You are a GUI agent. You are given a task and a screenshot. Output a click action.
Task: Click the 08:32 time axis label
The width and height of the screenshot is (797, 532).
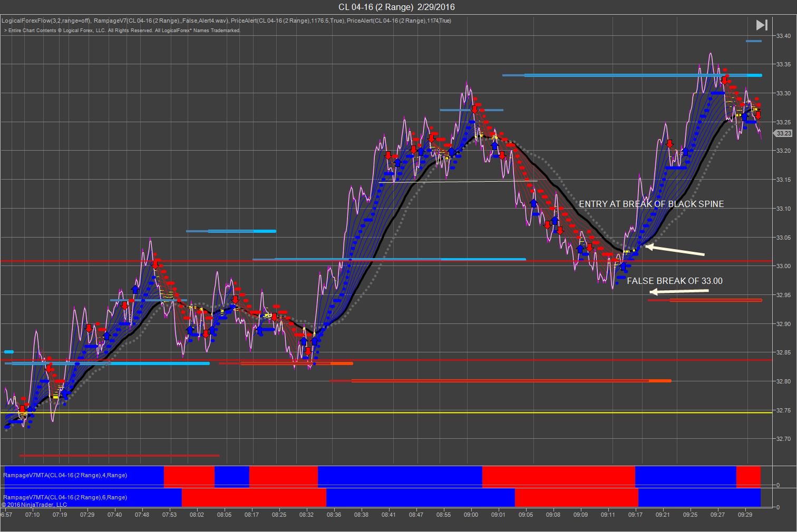coord(307,515)
